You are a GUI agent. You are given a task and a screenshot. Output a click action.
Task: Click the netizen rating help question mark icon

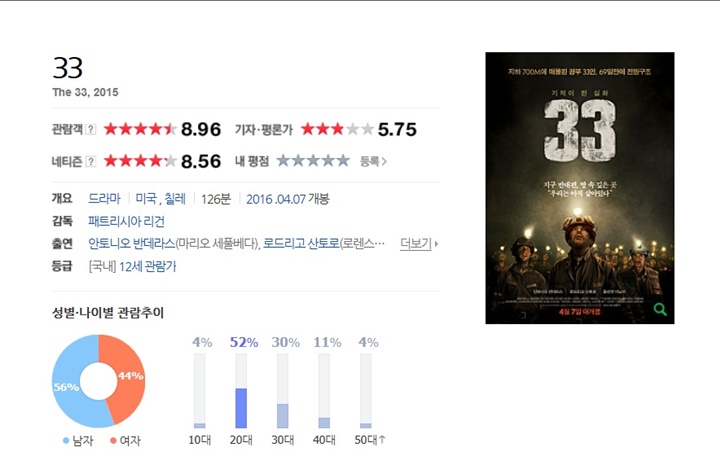(x=91, y=162)
